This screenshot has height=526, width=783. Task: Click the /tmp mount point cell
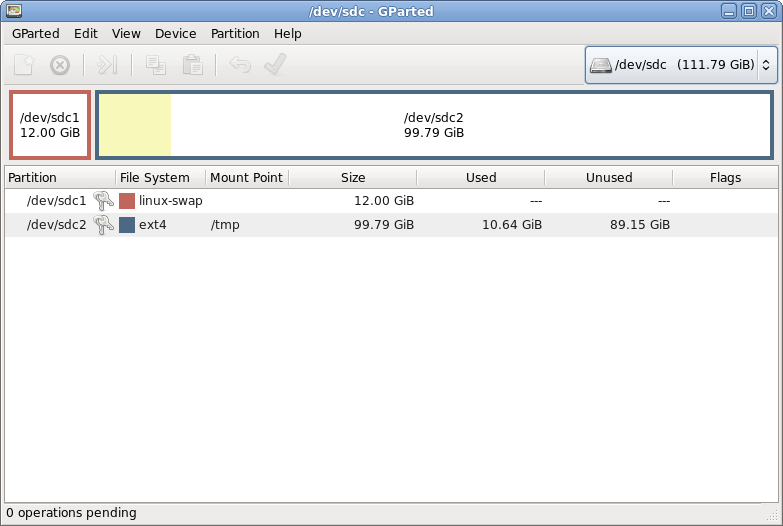[225, 225]
